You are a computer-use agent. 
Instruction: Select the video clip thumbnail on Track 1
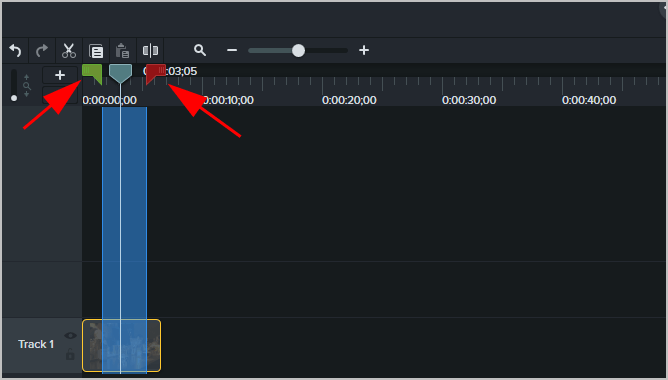pos(121,345)
